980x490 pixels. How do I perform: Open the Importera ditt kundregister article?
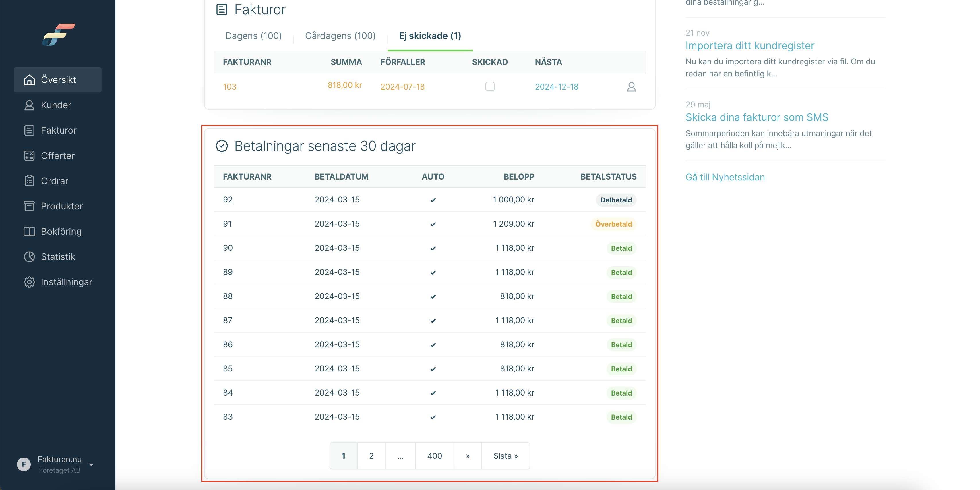coord(749,46)
